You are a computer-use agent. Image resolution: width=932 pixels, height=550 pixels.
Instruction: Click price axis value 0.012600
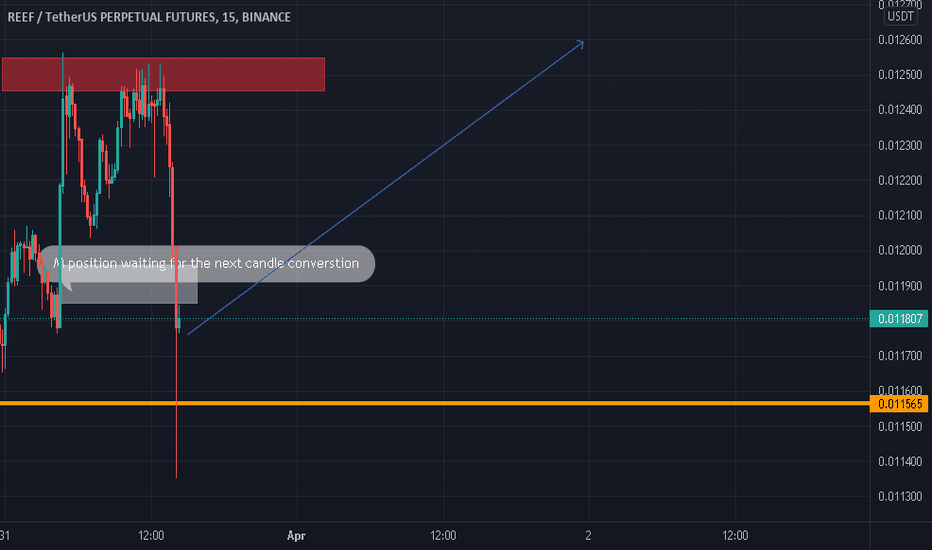900,40
